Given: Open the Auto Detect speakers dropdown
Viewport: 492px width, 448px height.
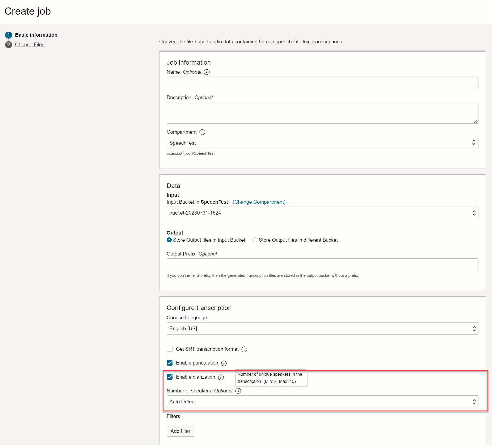Looking at the screenshot, I should [322, 402].
